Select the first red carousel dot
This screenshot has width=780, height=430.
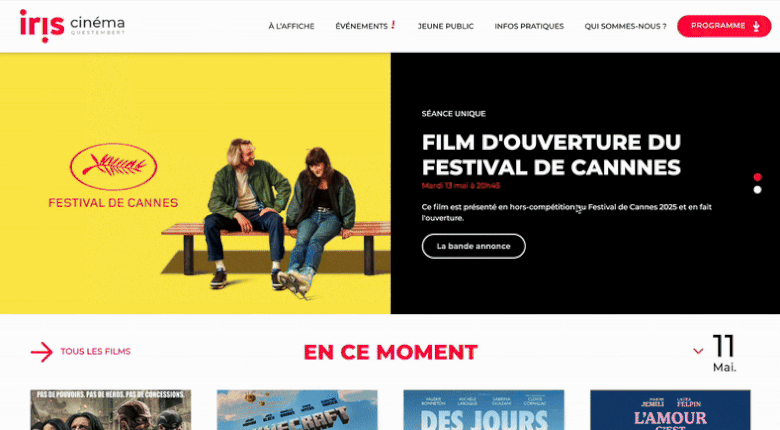pyautogui.click(x=758, y=177)
